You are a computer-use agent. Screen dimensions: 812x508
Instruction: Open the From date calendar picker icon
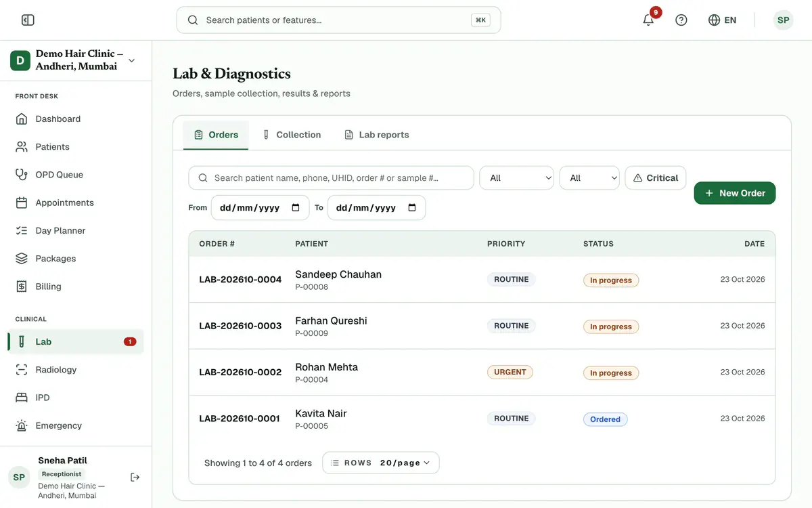coord(296,208)
